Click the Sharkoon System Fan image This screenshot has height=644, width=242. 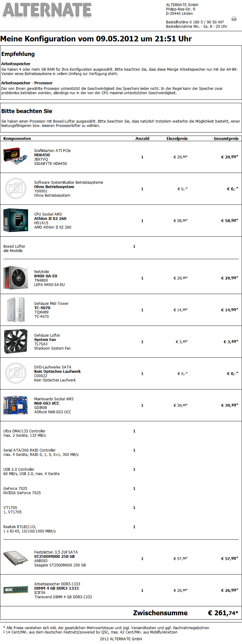[x=15, y=341]
